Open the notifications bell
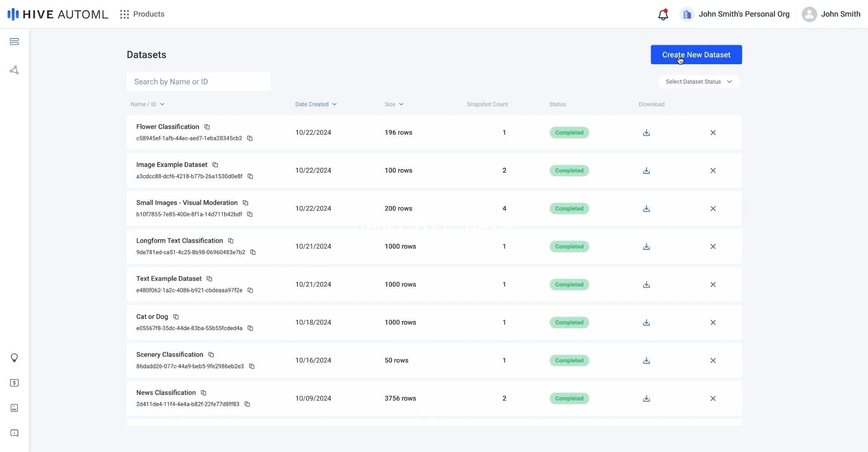The height and width of the screenshot is (452, 868). pyautogui.click(x=663, y=14)
